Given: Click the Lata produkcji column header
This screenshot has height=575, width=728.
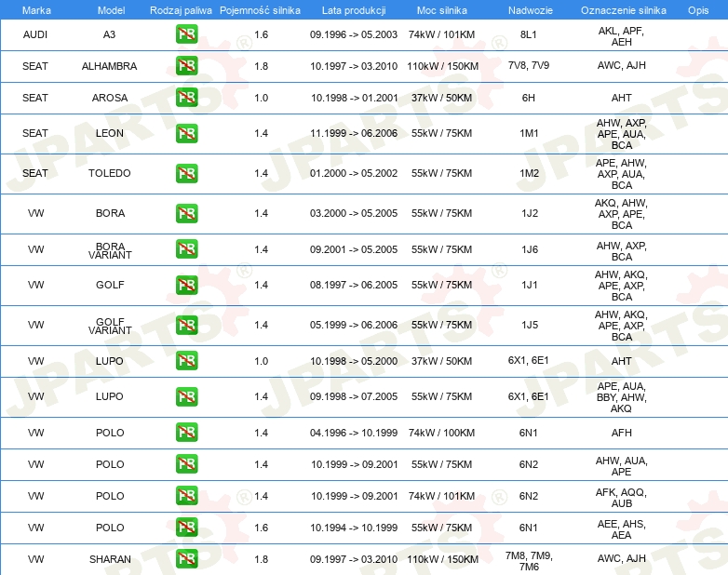Looking at the screenshot, I should (x=354, y=10).
